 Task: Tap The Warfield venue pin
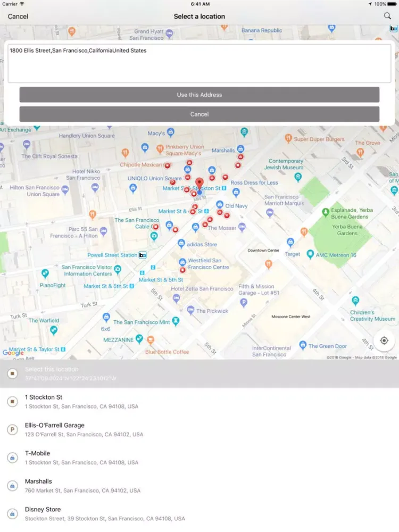click(54, 330)
